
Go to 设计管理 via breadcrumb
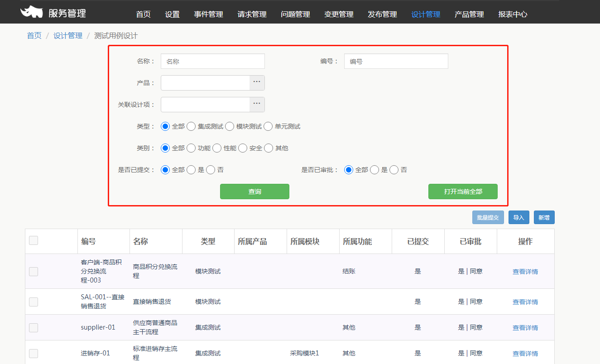coord(68,36)
